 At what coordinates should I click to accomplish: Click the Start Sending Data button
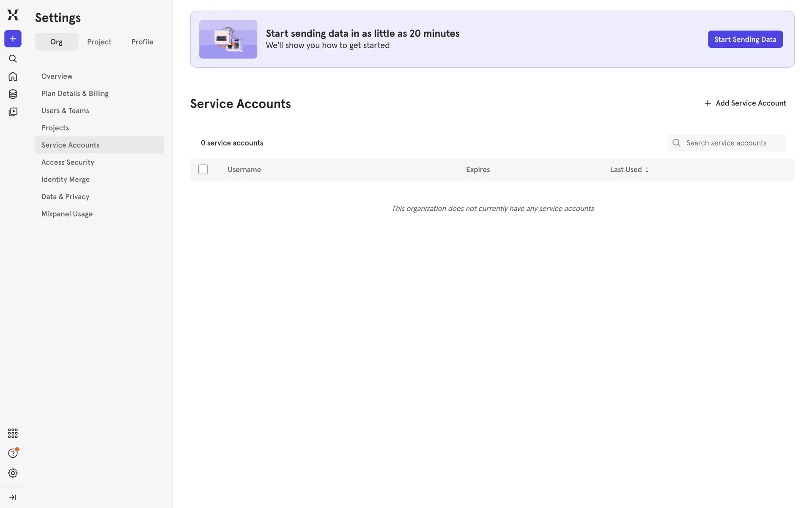click(x=745, y=39)
